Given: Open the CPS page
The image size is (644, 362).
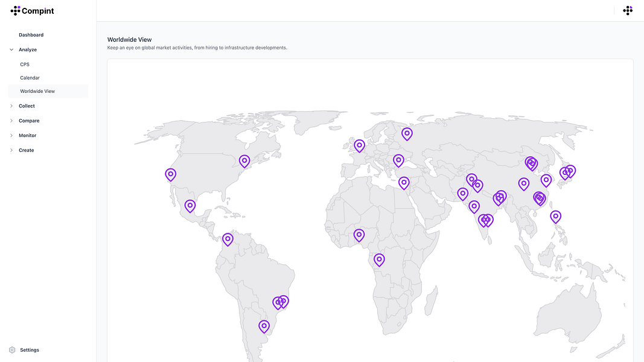Looking at the screenshot, I should coord(25,65).
